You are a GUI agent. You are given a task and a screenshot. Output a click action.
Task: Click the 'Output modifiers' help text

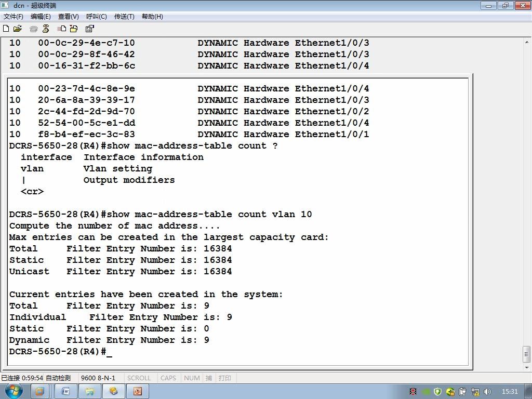[x=129, y=180]
